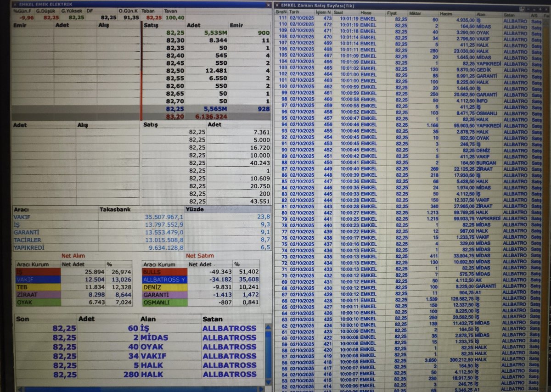Click the blue total 5,565M

click(x=215, y=109)
